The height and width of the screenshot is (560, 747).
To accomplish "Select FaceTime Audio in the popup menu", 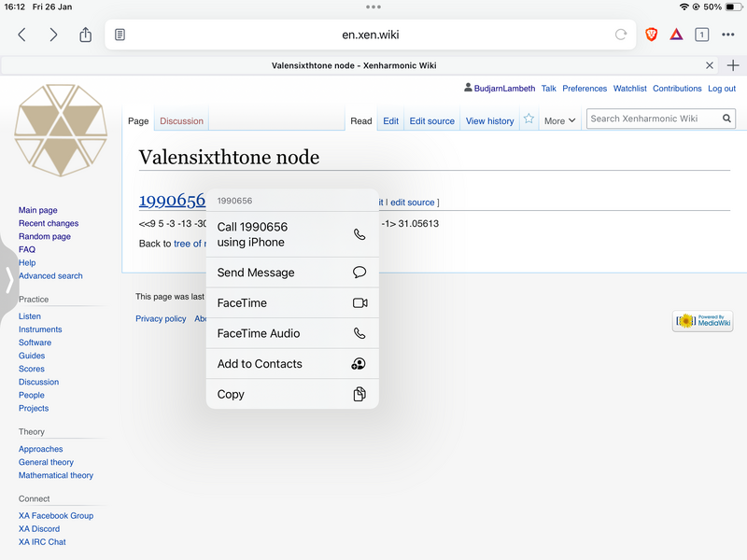I will point(292,333).
